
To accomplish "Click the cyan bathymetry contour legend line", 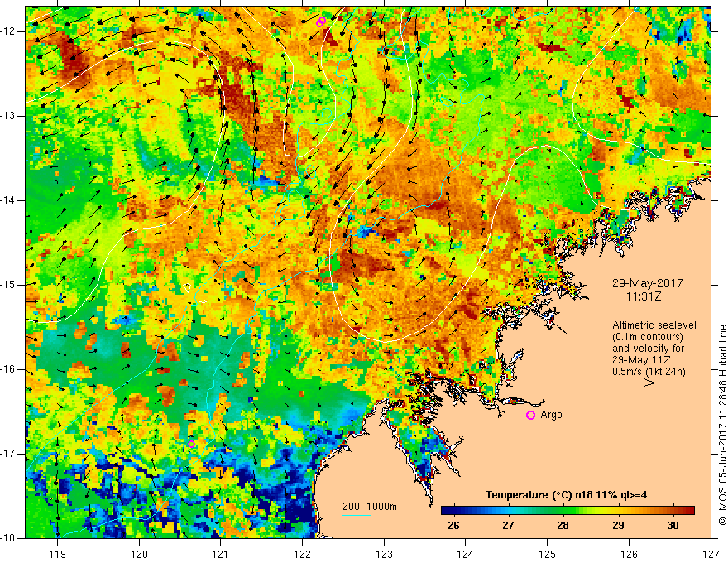I will (x=357, y=515).
